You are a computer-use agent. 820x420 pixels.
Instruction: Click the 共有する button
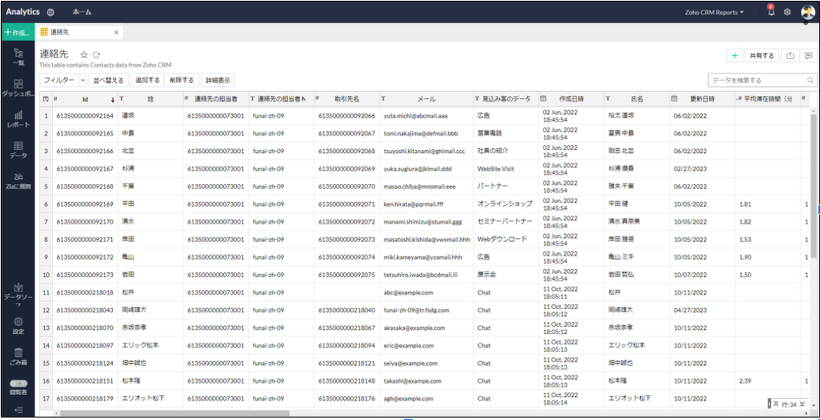(762, 56)
